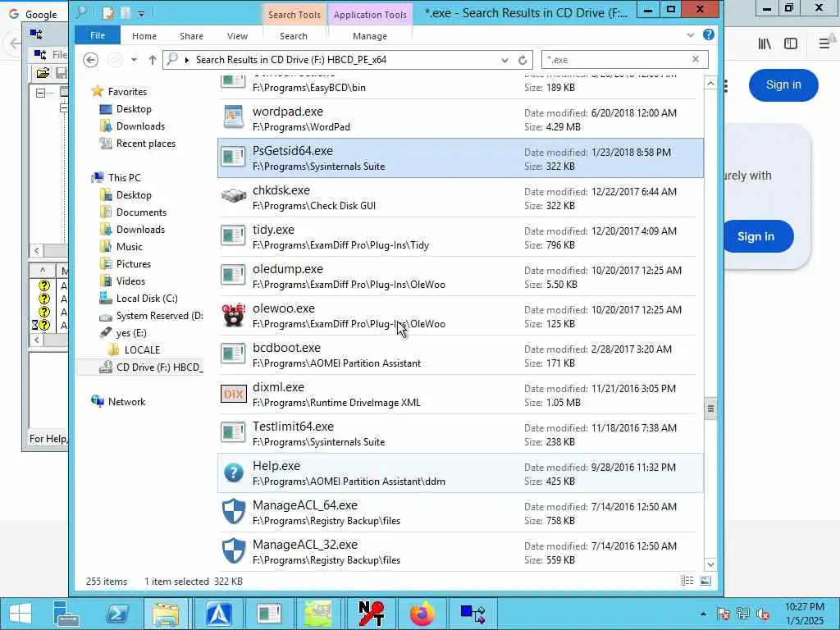The image size is (840, 630).
Task: Click the lower Sign in button in browser
Action: point(756,236)
